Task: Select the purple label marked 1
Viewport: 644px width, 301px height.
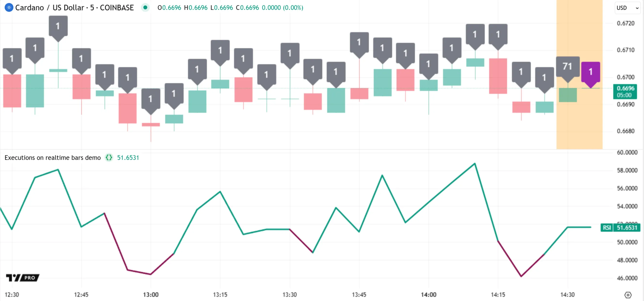Action: pos(590,72)
